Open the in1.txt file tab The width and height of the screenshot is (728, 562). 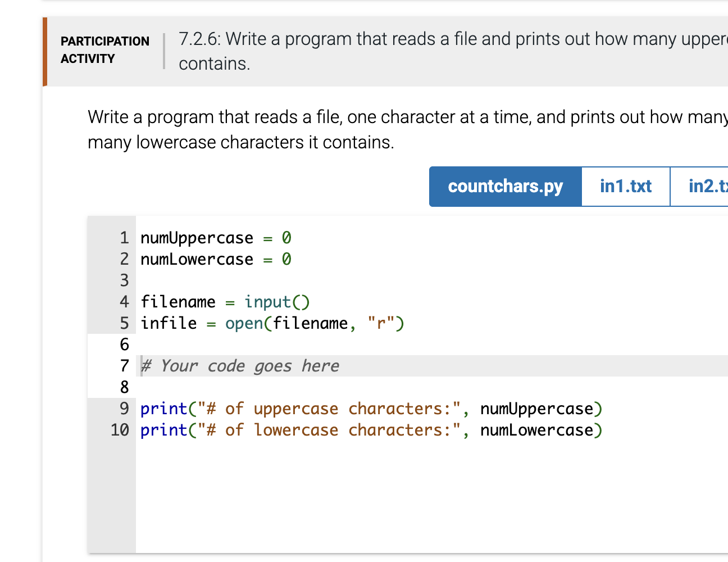(x=625, y=186)
